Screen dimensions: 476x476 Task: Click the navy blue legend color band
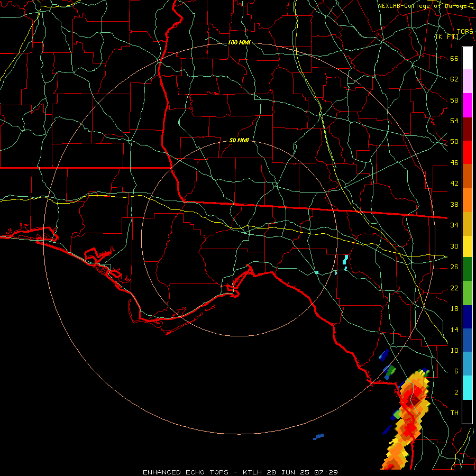(x=467, y=317)
